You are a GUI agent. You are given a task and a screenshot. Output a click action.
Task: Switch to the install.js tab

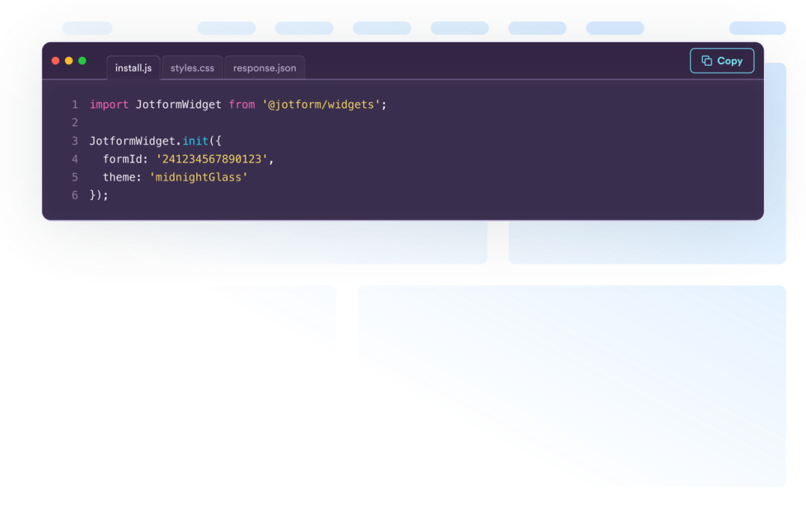(x=134, y=68)
